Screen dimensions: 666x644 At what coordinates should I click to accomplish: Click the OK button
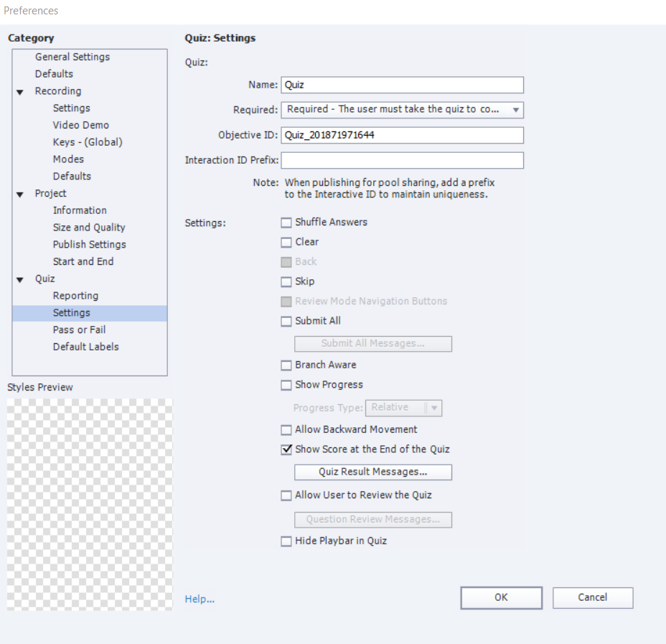501,598
